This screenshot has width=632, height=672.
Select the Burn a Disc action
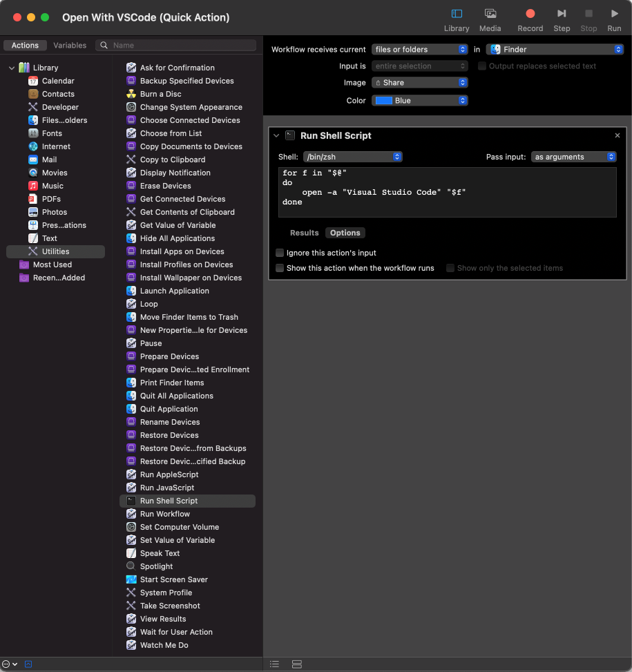(x=160, y=94)
